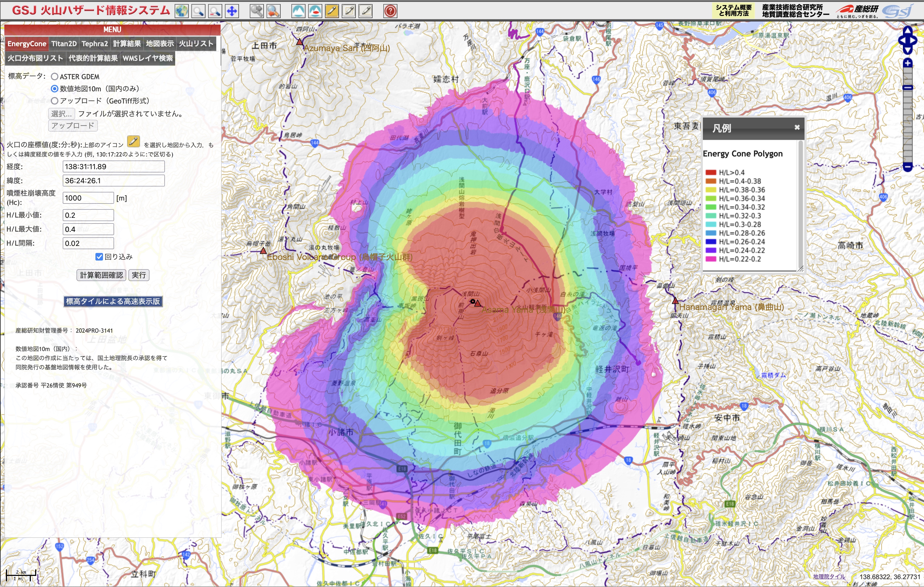Select the yellow highlighted pencil tool

click(x=332, y=11)
